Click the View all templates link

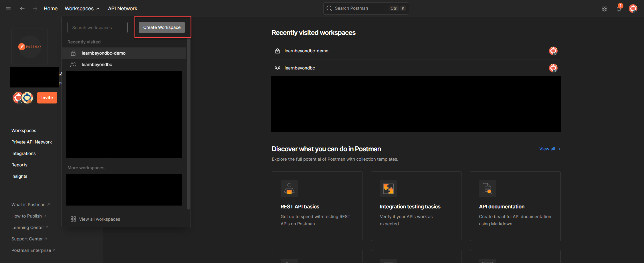pyautogui.click(x=550, y=149)
